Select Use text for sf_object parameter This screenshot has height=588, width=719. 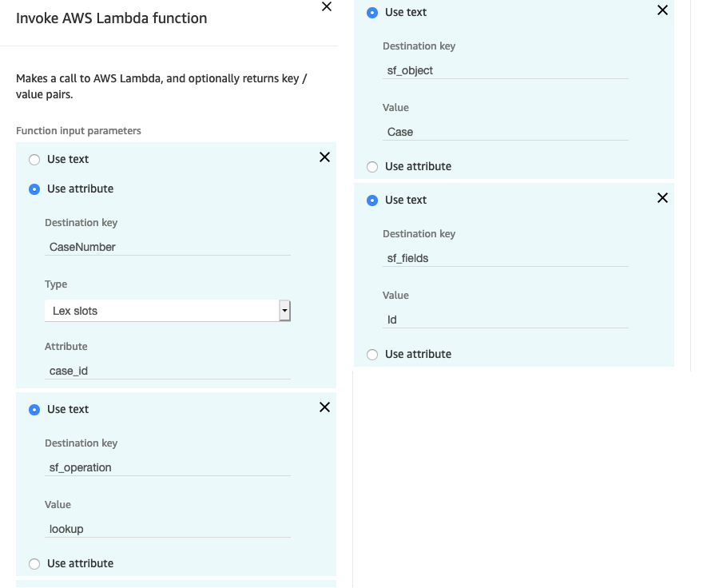pos(372,13)
